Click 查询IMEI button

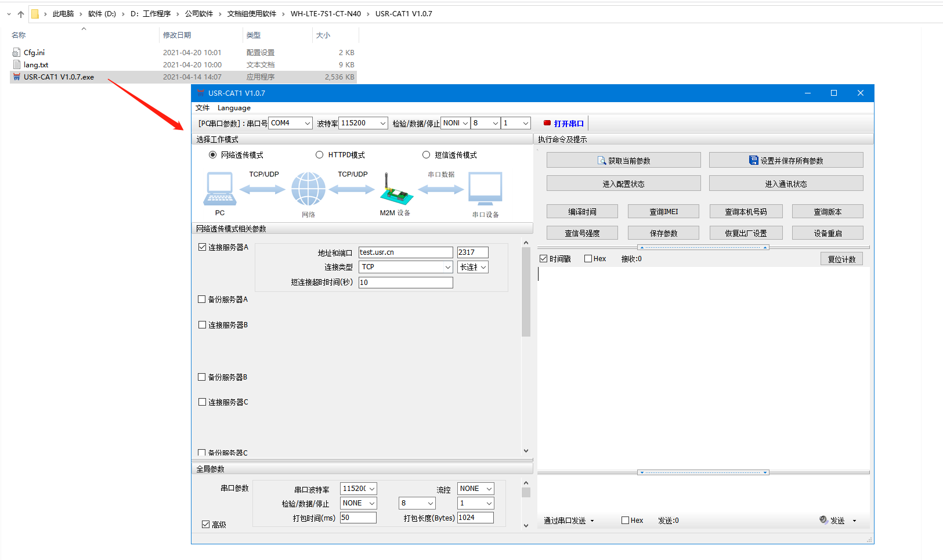664,211
